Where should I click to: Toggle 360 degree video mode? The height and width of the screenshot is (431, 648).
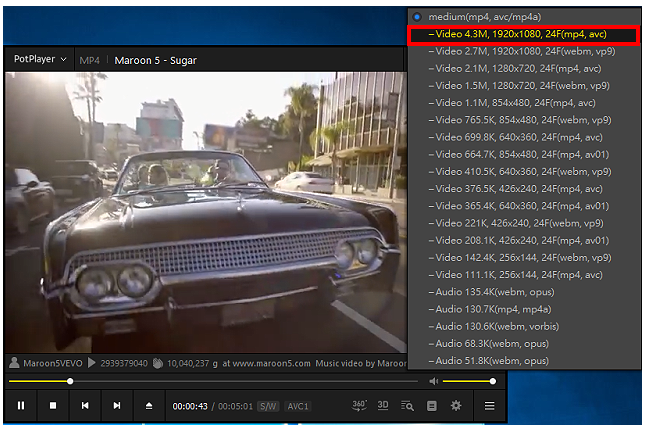click(x=359, y=405)
